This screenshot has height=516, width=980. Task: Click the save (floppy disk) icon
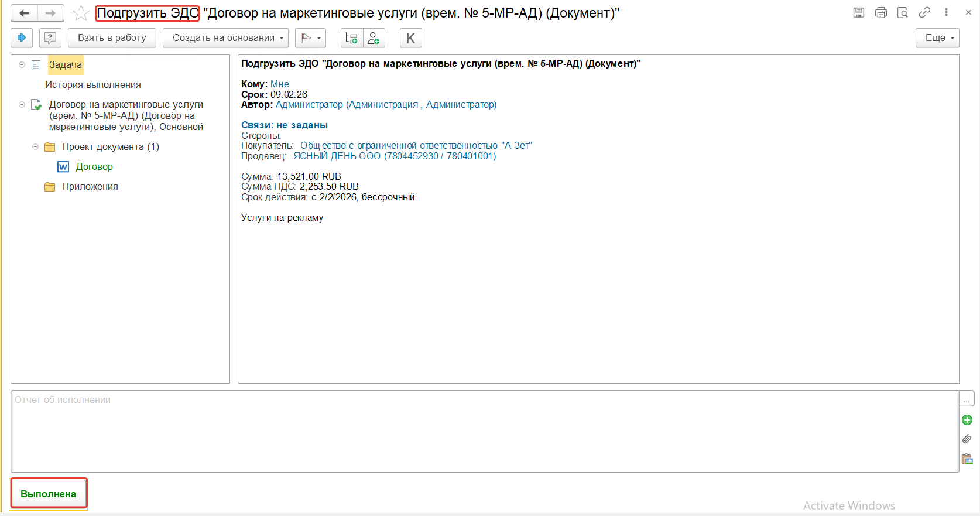click(x=858, y=12)
